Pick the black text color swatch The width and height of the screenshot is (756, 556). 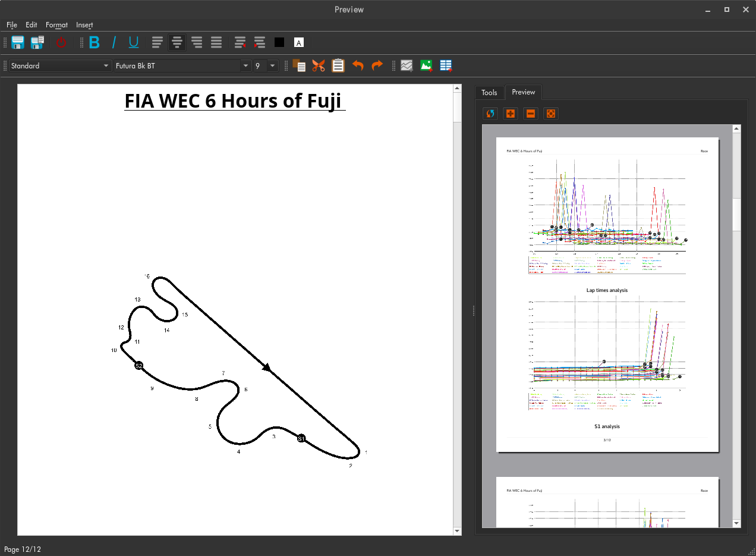click(x=279, y=42)
